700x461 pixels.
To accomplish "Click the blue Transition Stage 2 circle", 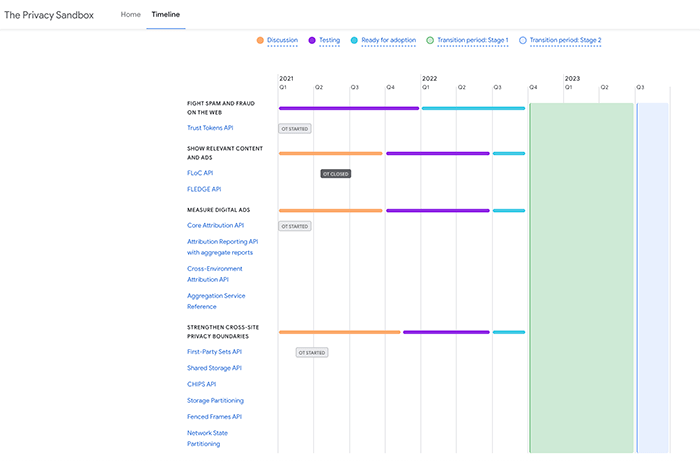I will point(523,40).
